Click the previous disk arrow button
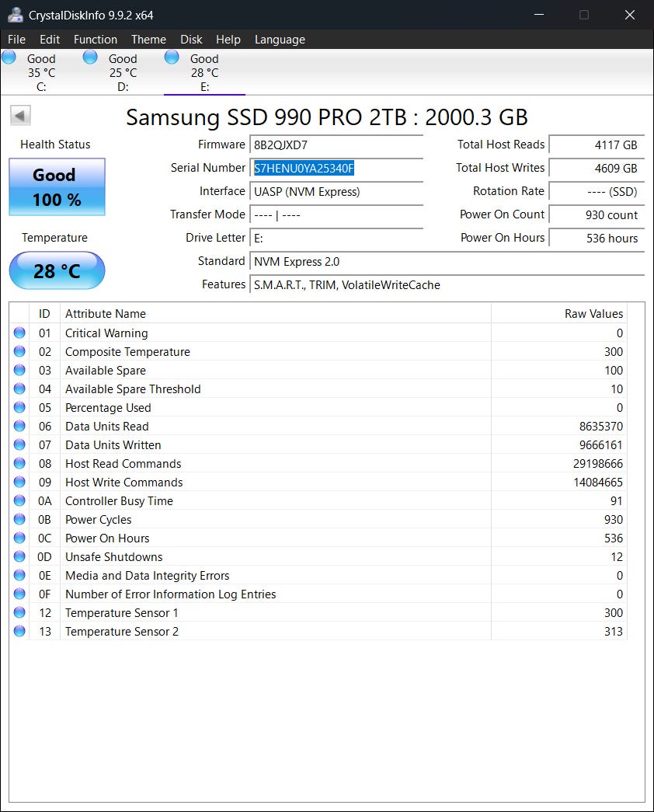Screen dimensions: 654x812 [21, 116]
